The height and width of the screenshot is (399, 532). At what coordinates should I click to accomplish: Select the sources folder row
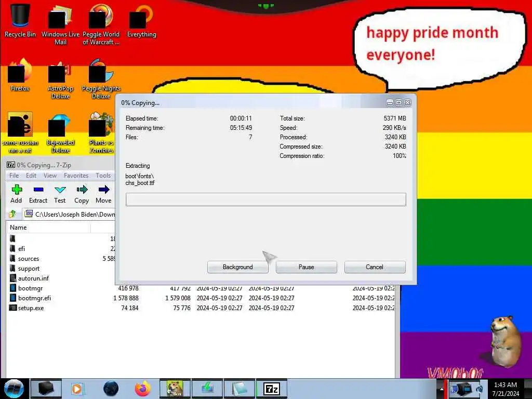click(x=61, y=259)
